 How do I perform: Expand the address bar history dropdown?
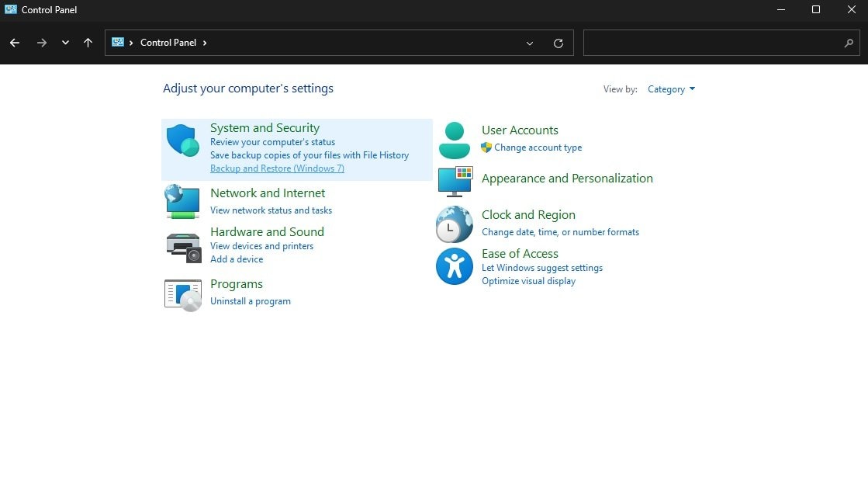(530, 43)
